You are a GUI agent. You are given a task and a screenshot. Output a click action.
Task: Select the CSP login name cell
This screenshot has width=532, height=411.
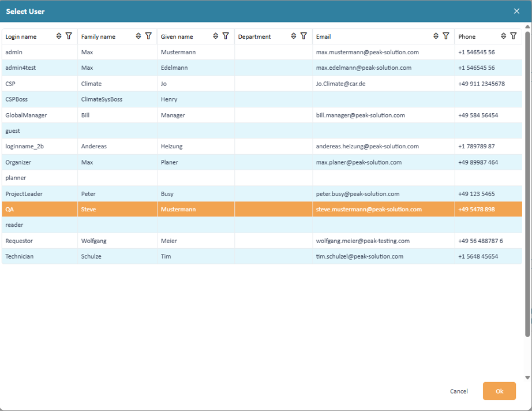[x=40, y=84]
